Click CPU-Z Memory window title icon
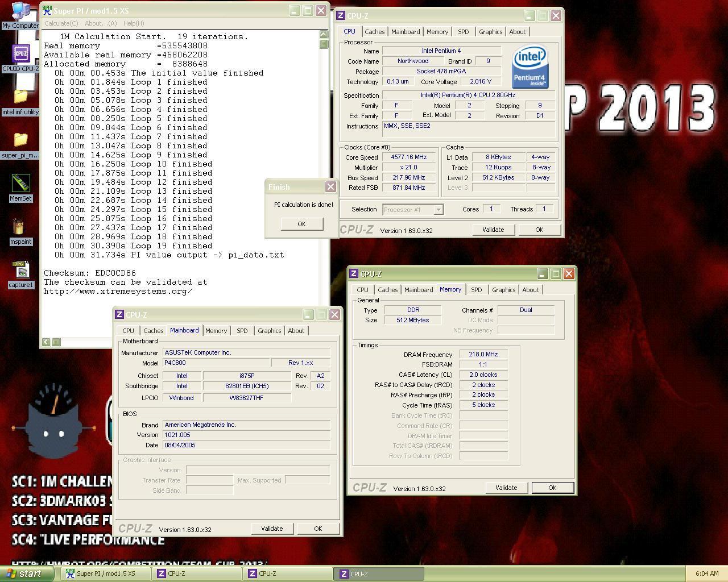728x582 pixels. coord(354,274)
